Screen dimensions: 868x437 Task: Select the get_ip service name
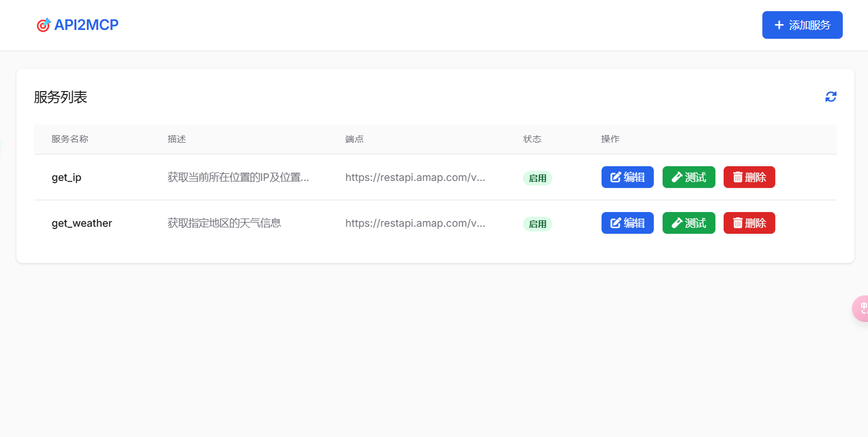(66, 177)
